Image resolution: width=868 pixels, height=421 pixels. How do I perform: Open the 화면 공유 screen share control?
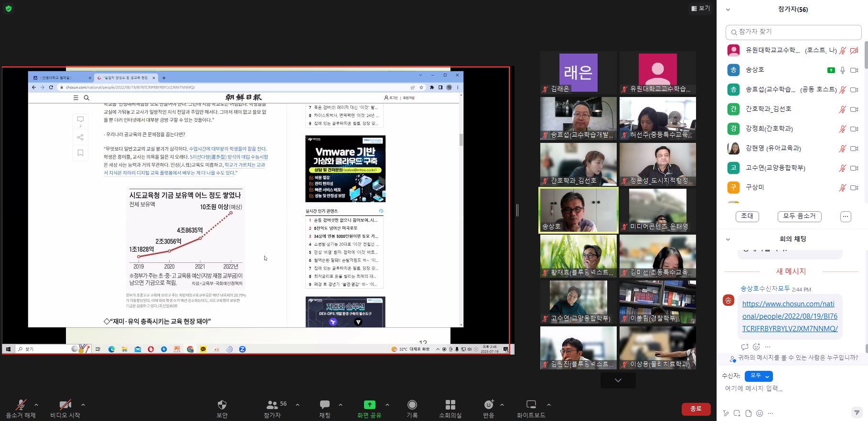(369, 409)
